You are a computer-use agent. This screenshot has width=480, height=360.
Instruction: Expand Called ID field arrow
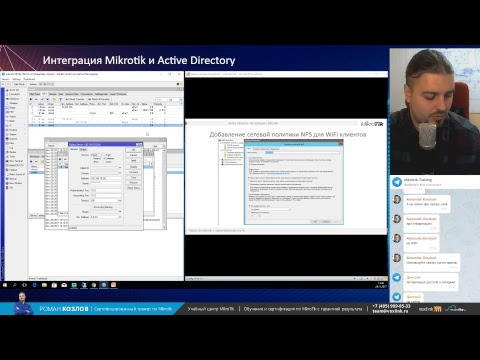(x=120, y=168)
